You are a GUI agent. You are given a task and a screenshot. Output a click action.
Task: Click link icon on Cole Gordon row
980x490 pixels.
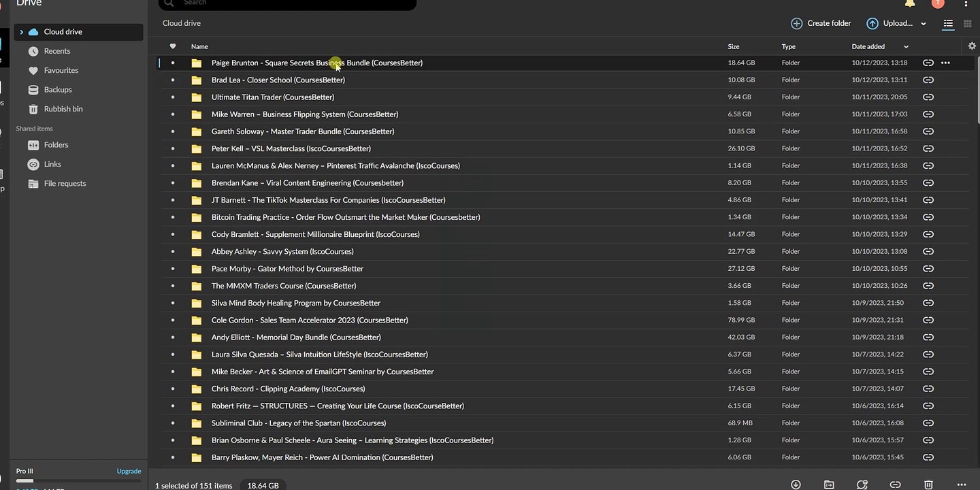pos(928,320)
